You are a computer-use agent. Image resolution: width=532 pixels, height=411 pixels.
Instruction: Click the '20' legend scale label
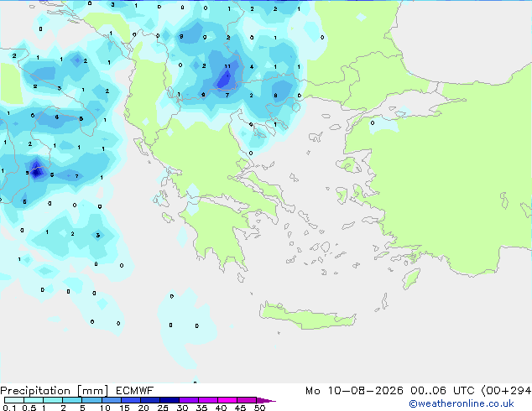point(143,408)
